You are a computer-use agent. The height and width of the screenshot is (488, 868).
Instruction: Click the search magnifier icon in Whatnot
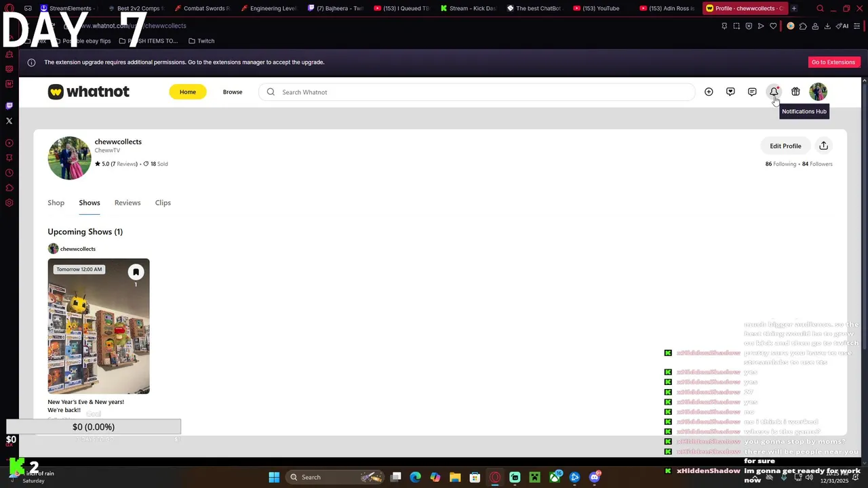271,92
